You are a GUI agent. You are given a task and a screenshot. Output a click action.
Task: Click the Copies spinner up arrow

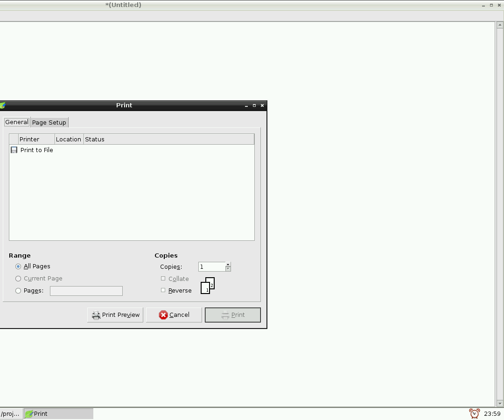click(228, 264)
